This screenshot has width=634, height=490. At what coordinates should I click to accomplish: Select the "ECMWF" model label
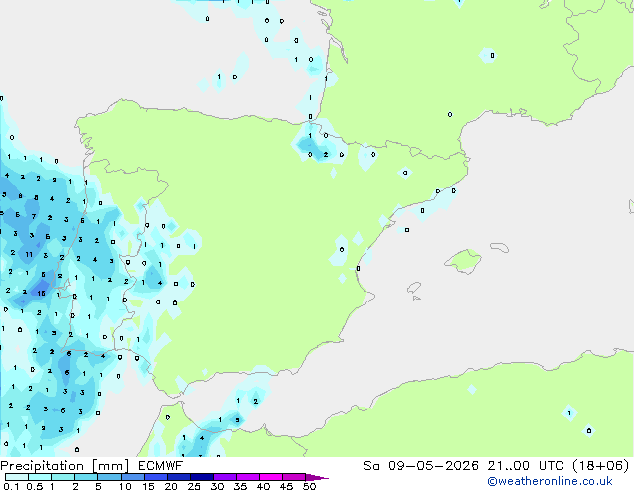pos(161,466)
